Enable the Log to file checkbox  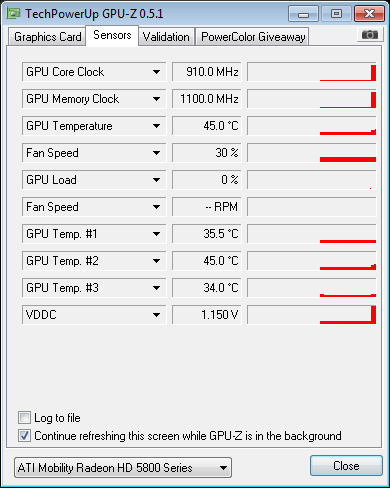click(24, 417)
